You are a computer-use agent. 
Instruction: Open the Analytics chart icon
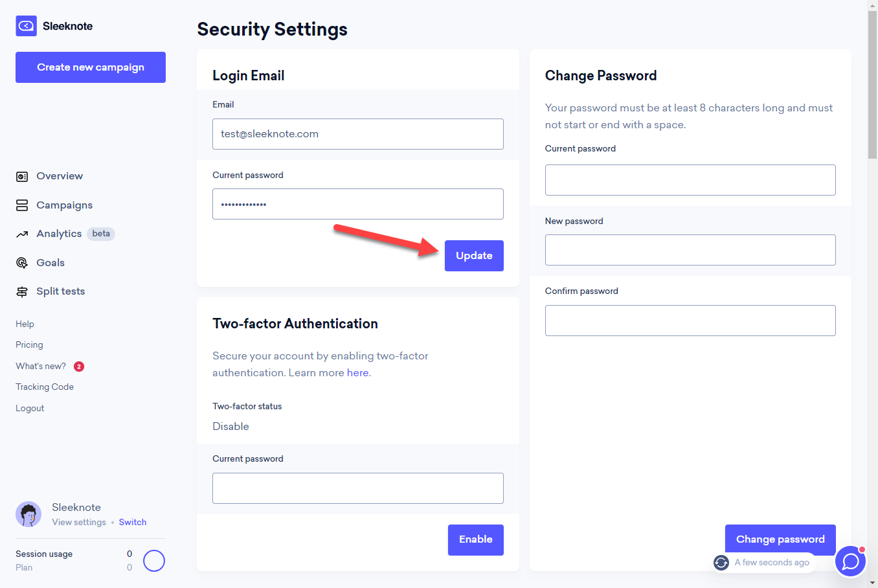click(22, 234)
